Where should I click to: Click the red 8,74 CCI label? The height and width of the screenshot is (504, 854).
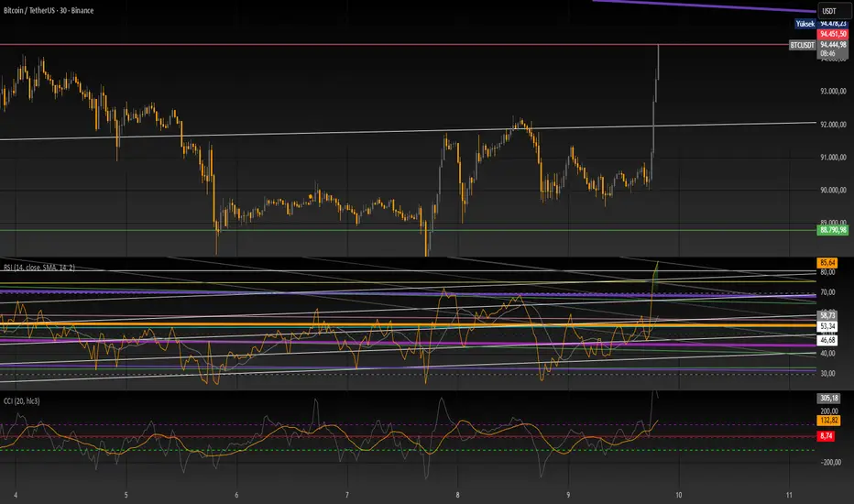828,436
